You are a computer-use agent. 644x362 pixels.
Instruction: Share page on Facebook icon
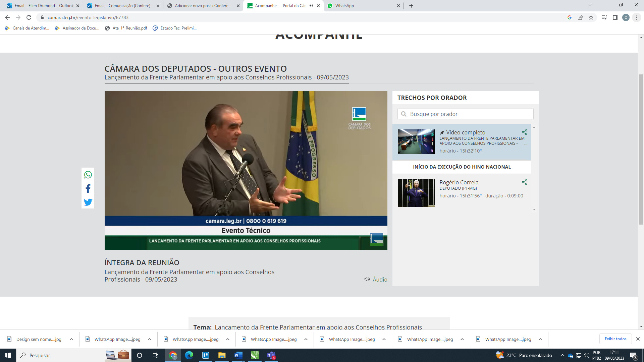coord(88,188)
